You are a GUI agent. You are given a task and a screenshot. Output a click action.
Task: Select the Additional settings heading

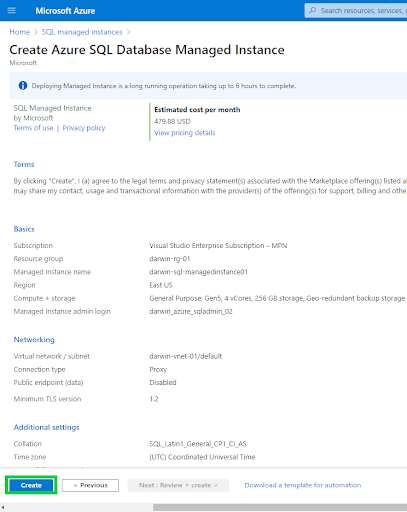(x=46, y=427)
